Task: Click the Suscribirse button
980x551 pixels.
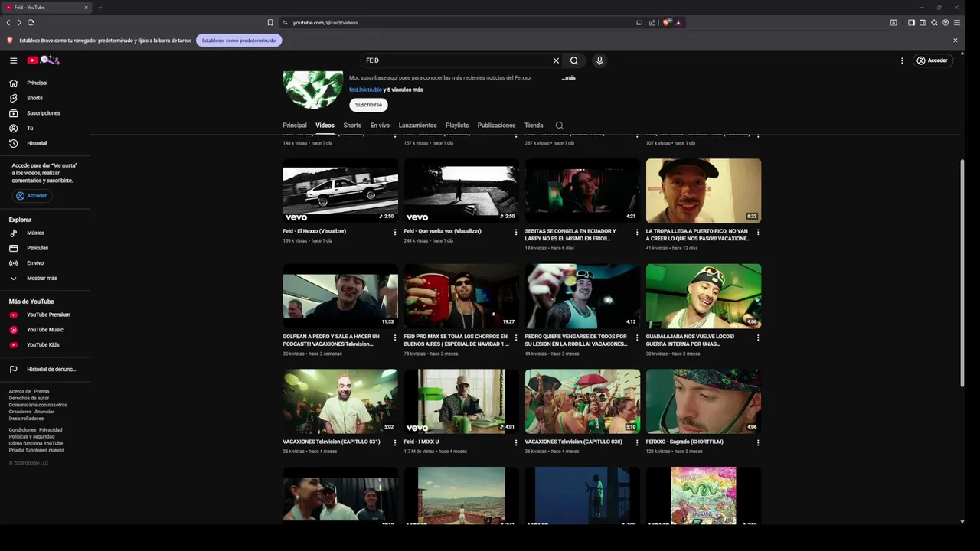Action: click(368, 105)
